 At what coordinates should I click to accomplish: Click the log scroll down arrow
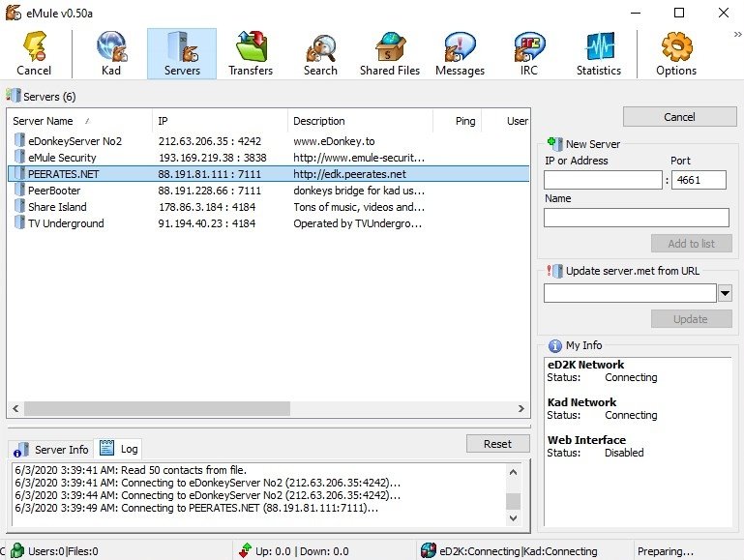[x=513, y=518]
